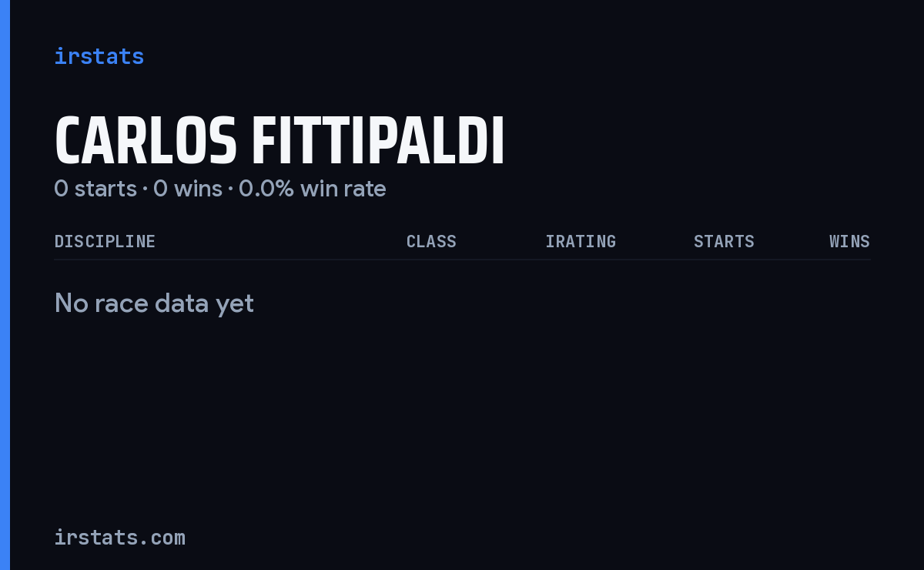Click the word "yet" in empty message

(x=235, y=305)
